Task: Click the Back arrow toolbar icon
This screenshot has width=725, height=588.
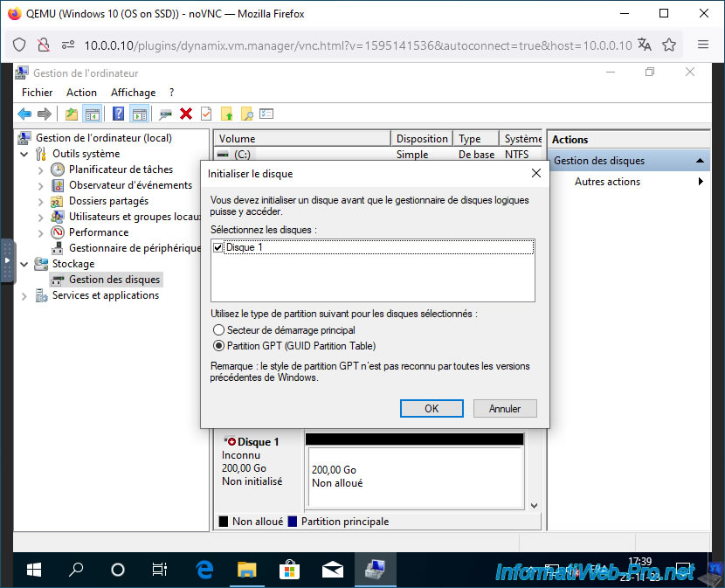Action: [24, 114]
